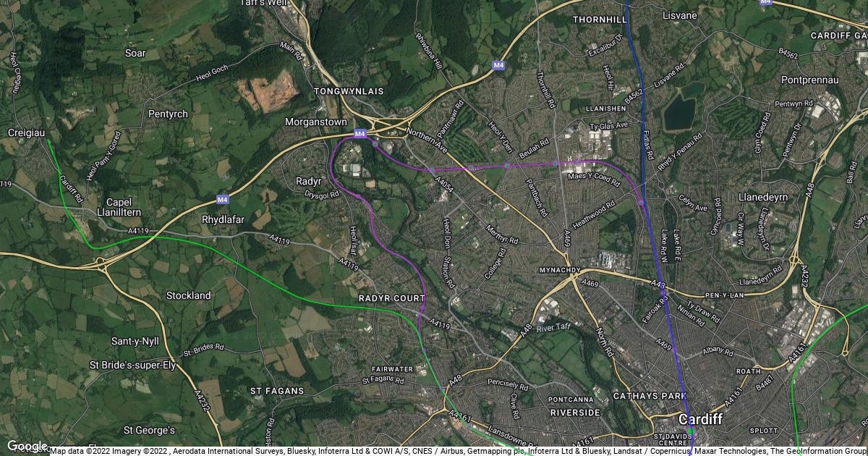Click the A48 shield by River Taff
The width and height of the screenshot is (868, 456).
point(527,330)
